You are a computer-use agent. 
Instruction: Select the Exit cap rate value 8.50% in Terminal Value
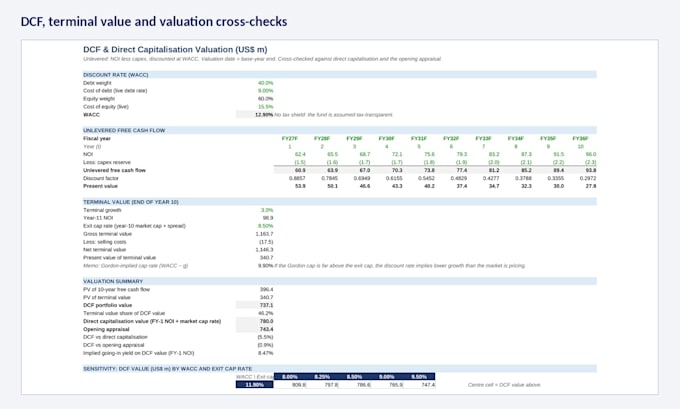click(x=265, y=226)
